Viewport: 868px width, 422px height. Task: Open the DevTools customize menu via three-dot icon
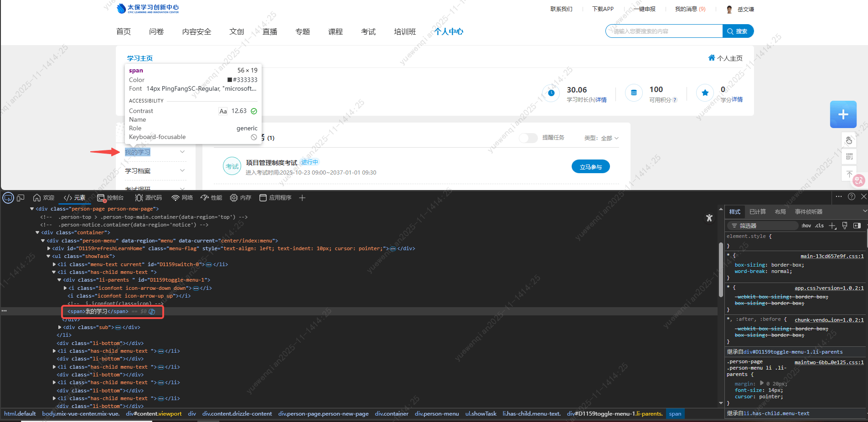pyautogui.click(x=839, y=196)
